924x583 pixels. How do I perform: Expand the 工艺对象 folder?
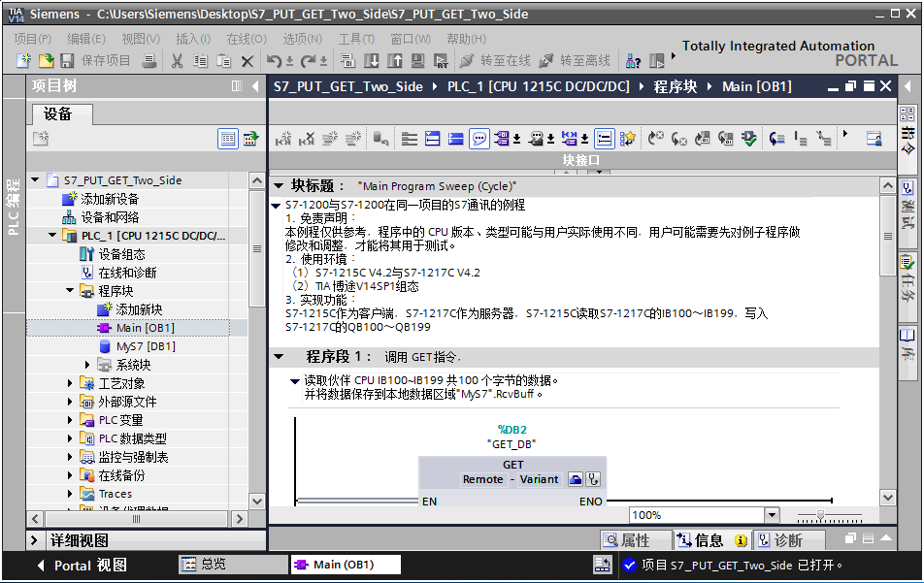pos(70,383)
